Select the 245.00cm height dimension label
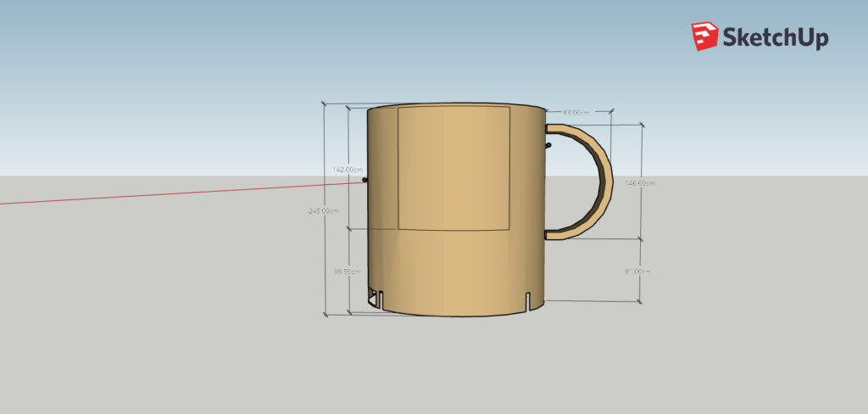This screenshot has width=868, height=414. pyautogui.click(x=324, y=211)
